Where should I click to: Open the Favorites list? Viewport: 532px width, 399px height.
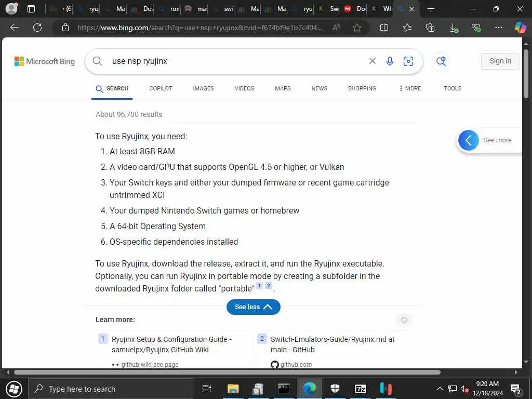point(407,28)
